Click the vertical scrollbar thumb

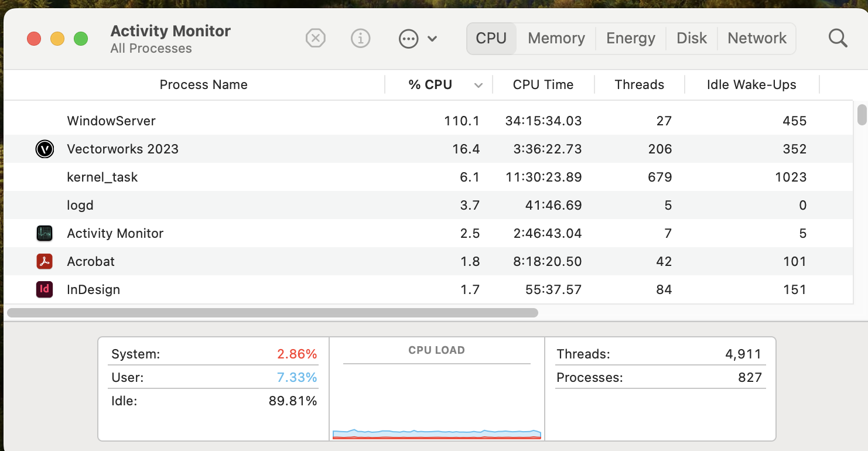(x=862, y=115)
